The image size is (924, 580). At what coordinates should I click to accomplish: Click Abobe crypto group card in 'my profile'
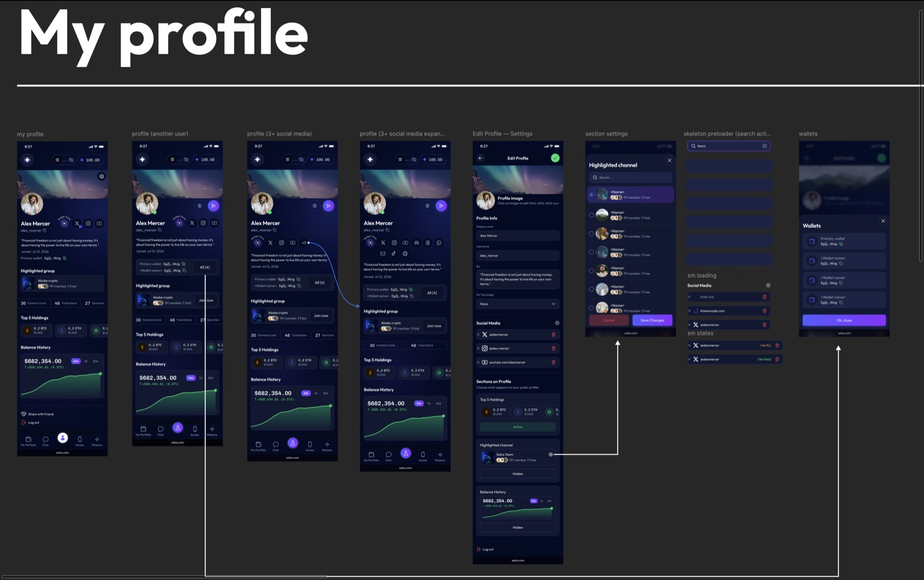62,283
